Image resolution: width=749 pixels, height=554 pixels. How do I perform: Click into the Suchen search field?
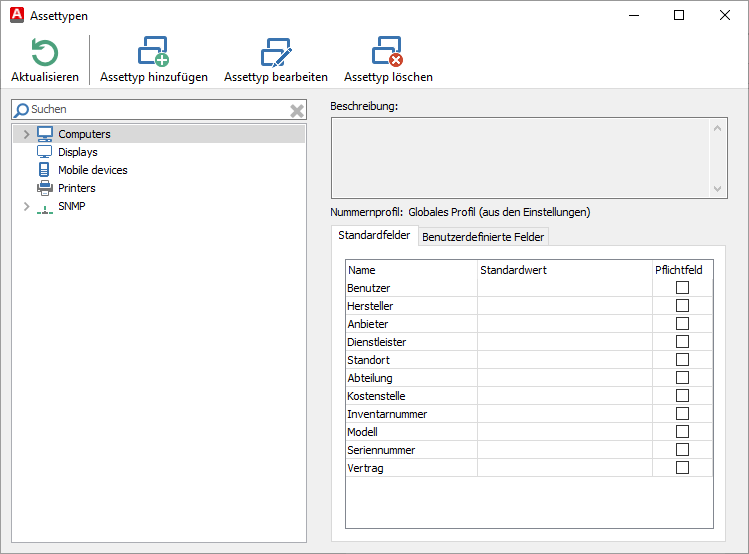[159, 110]
